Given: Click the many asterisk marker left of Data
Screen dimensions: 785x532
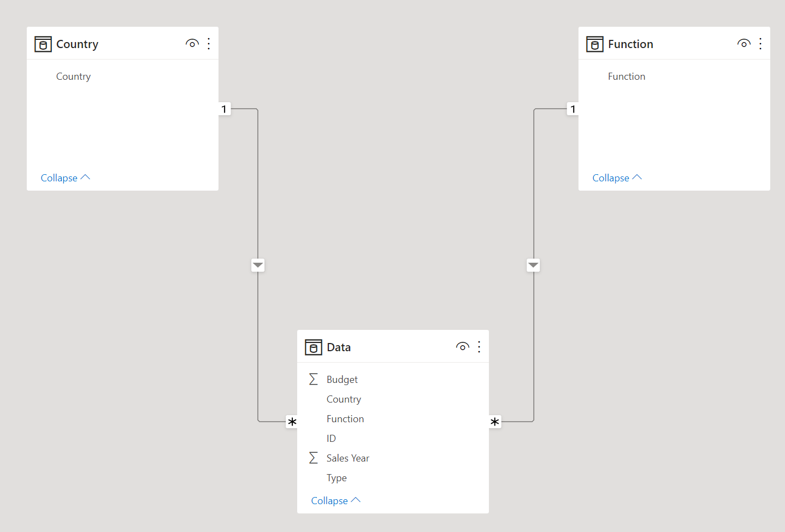Looking at the screenshot, I should (x=292, y=422).
